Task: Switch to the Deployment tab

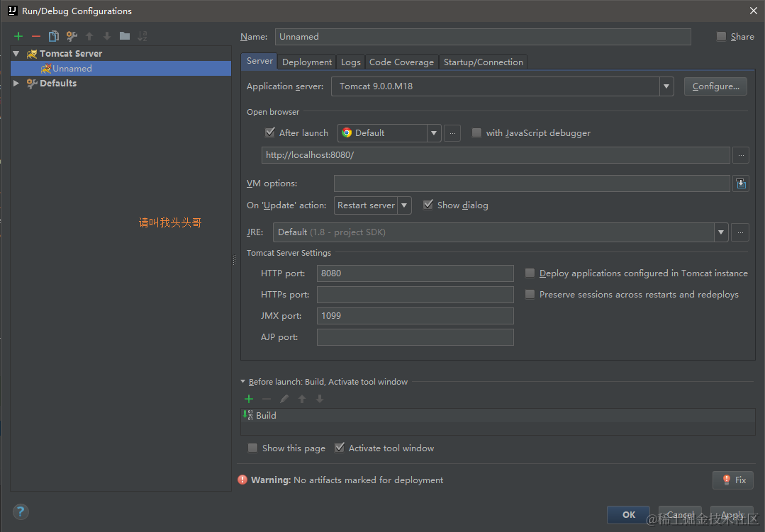Action: (x=306, y=62)
